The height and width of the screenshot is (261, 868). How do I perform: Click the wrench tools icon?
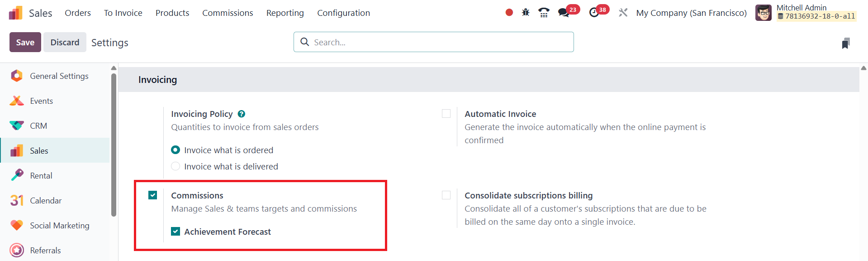(623, 13)
